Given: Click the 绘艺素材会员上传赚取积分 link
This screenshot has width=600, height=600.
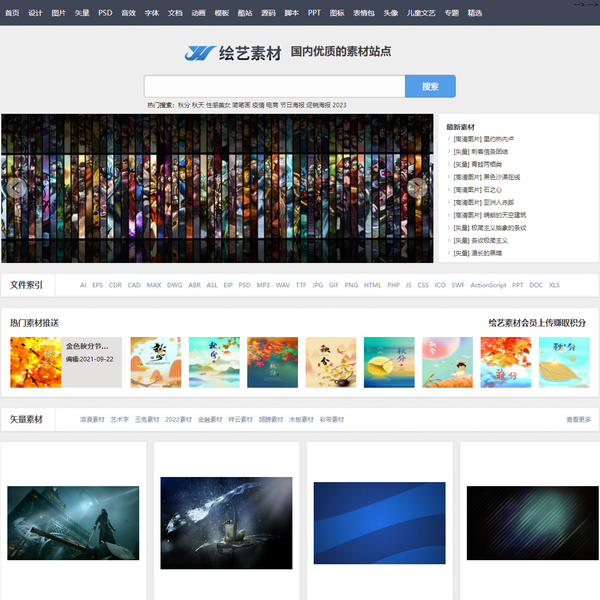Looking at the screenshot, I should point(537,323).
